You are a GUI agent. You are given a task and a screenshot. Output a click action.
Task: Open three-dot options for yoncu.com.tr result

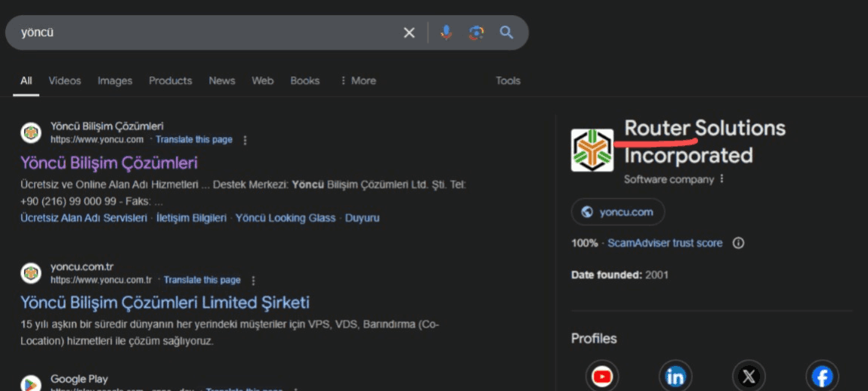(x=253, y=280)
